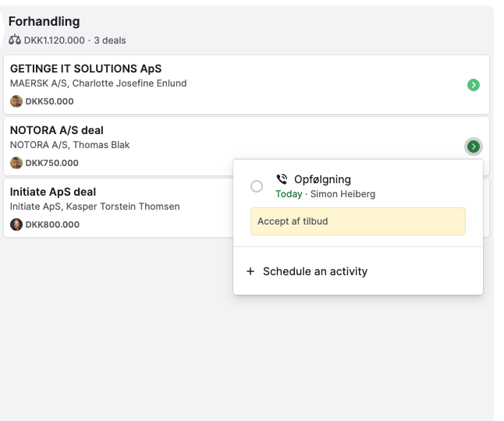This screenshot has height=421, width=504.
Task: Mark the Opfølgning activity as done
Action: pos(257,186)
